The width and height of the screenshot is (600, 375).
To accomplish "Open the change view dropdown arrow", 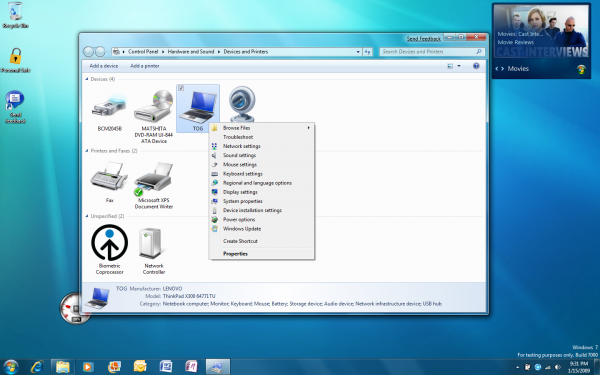I will (459, 66).
